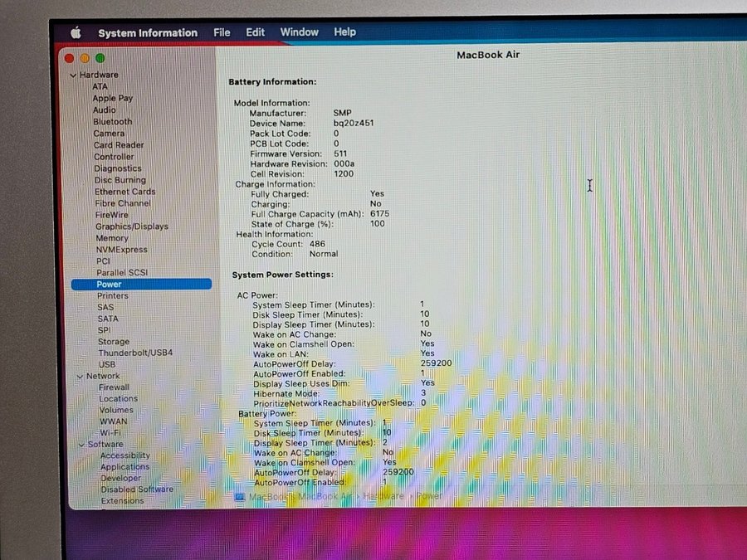
Task: Open the System Information menu
Action: click(x=148, y=33)
